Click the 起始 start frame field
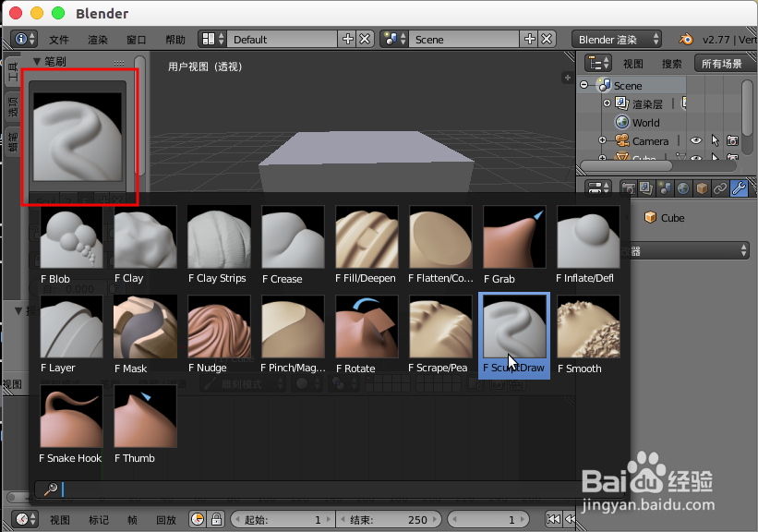758x532 pixels. pyautogui.click(x=283, y=520)
